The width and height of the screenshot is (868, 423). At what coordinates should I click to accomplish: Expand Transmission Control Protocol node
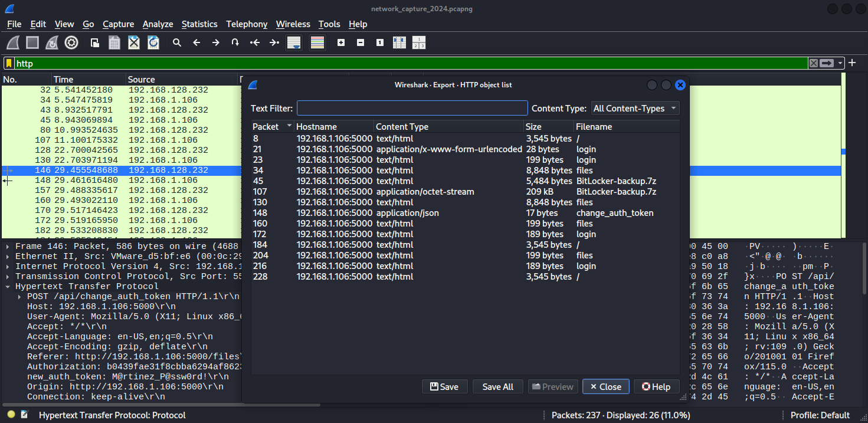tap(8, 276)
